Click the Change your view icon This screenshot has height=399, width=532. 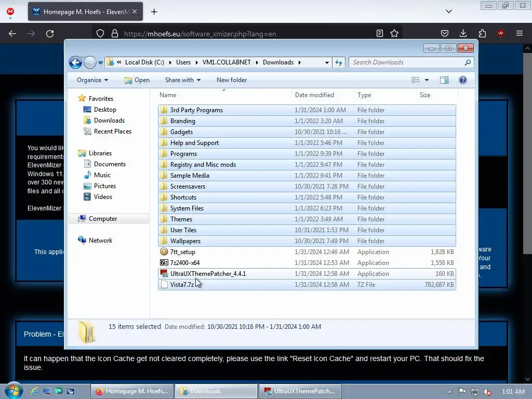click(x=415, y=80)
